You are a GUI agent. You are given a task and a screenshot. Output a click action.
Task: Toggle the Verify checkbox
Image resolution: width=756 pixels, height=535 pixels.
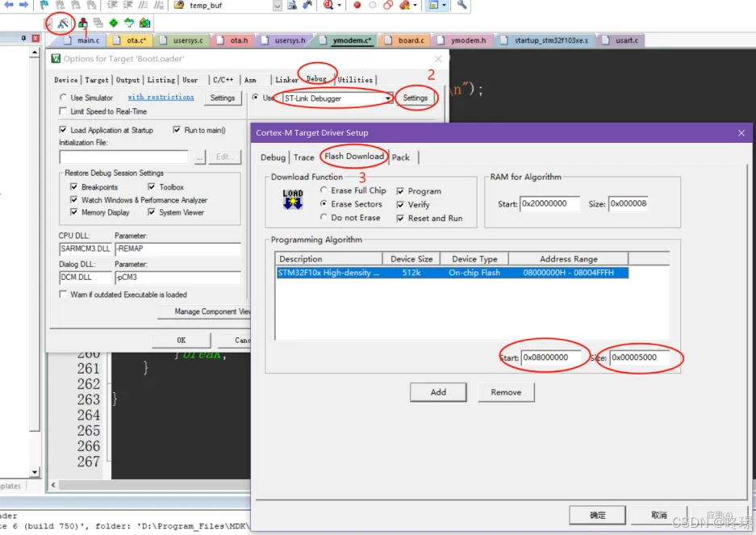tap(400, 204)
